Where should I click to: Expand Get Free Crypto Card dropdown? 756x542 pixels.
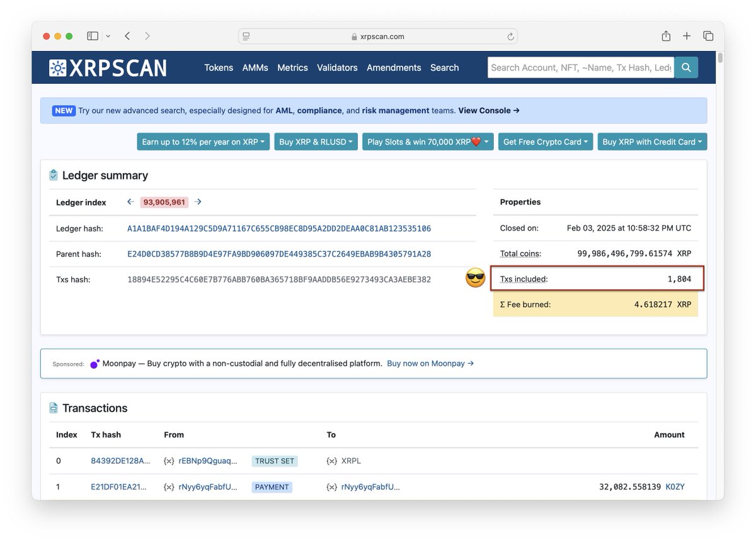point(546,142)
